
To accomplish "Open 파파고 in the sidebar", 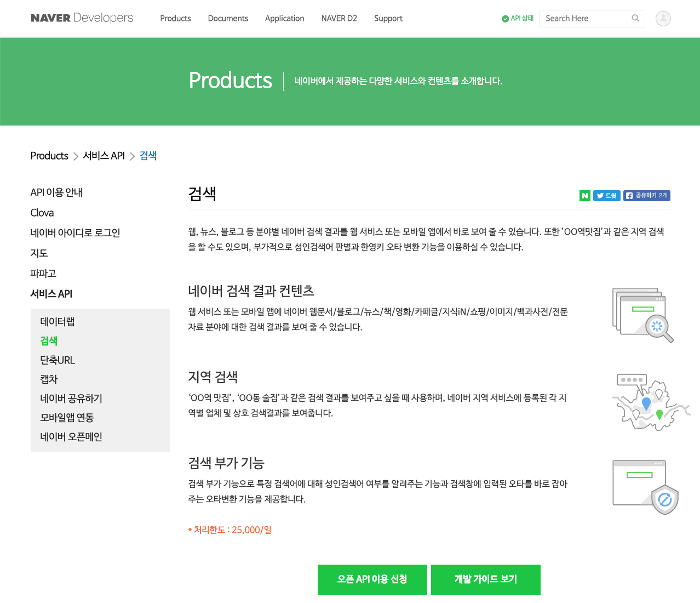I will click(43, 274).
